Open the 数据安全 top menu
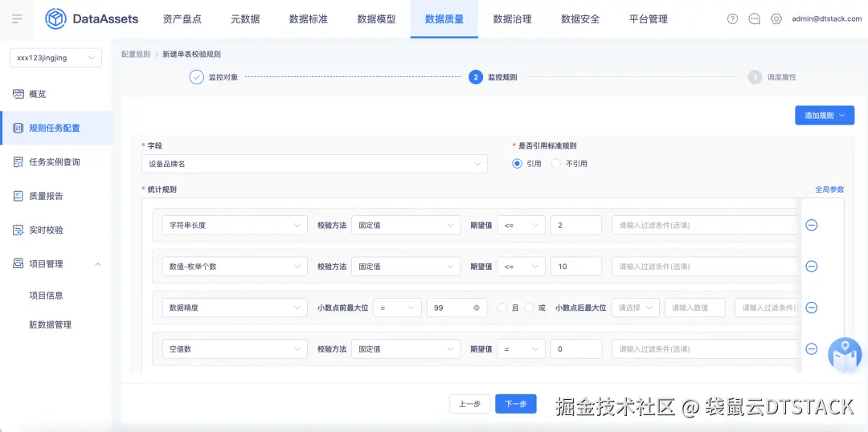This screenshot has width=868, height=432. coord(581,18)
